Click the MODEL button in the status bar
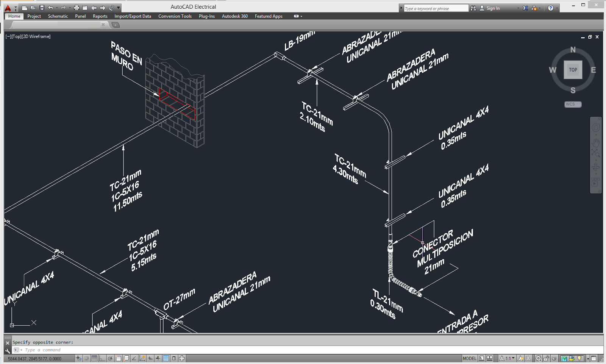 pos(470,358)
